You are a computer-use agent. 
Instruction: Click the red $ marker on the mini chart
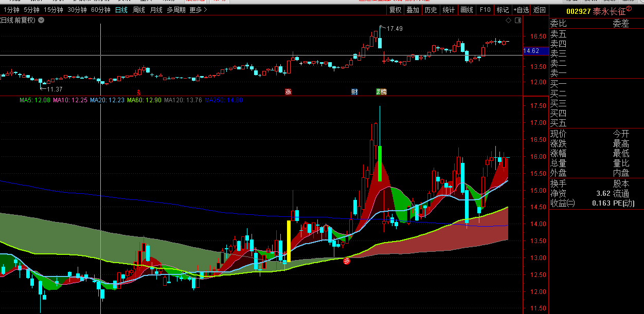138,92
